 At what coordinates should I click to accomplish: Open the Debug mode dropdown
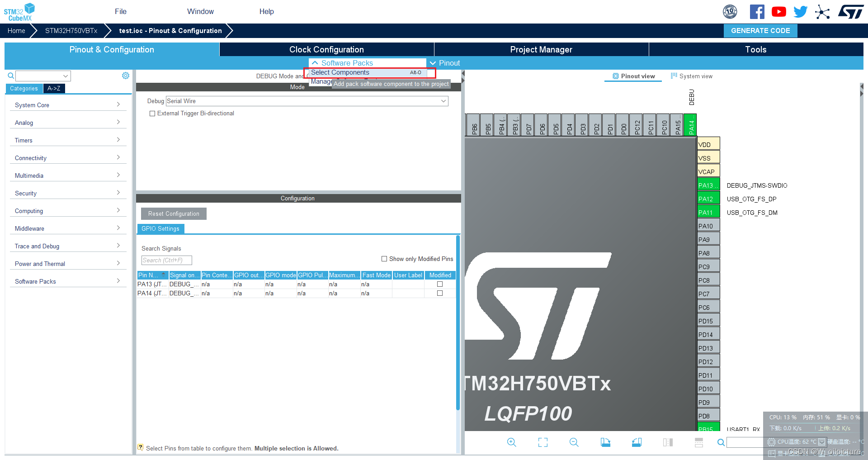pyautogui.click(x=307, y=101)
